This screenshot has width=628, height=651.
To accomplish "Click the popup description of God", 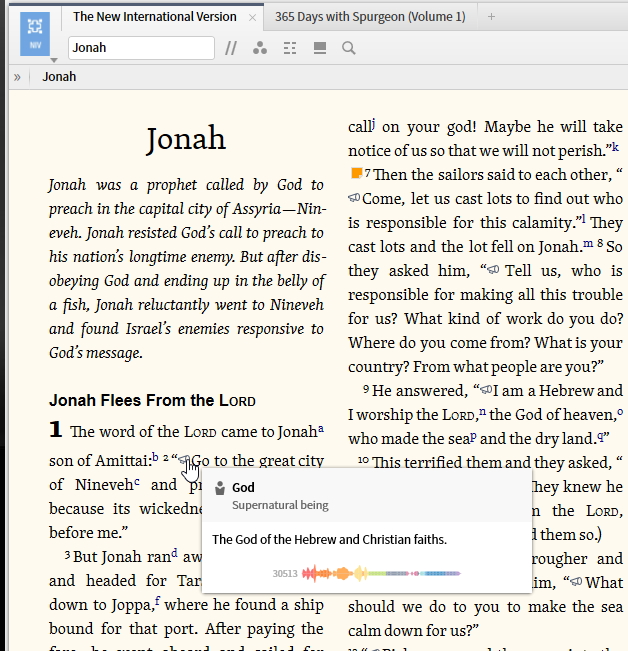I will (x=330, y=539).
